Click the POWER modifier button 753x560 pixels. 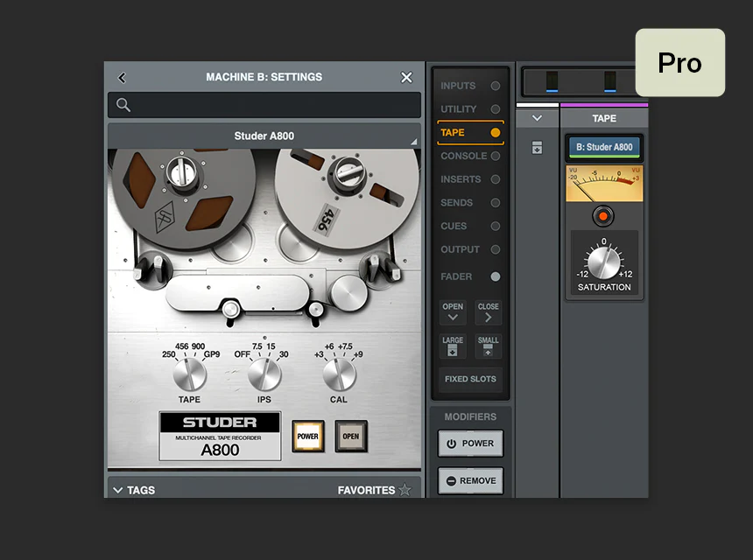coord(471,444)
